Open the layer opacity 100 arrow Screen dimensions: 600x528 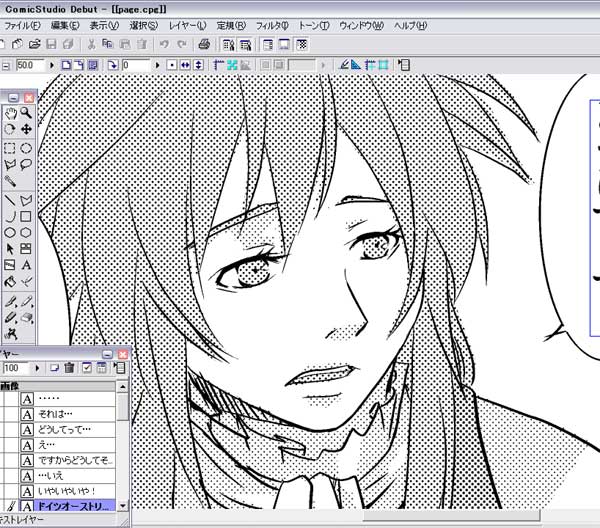click(37, 368)
